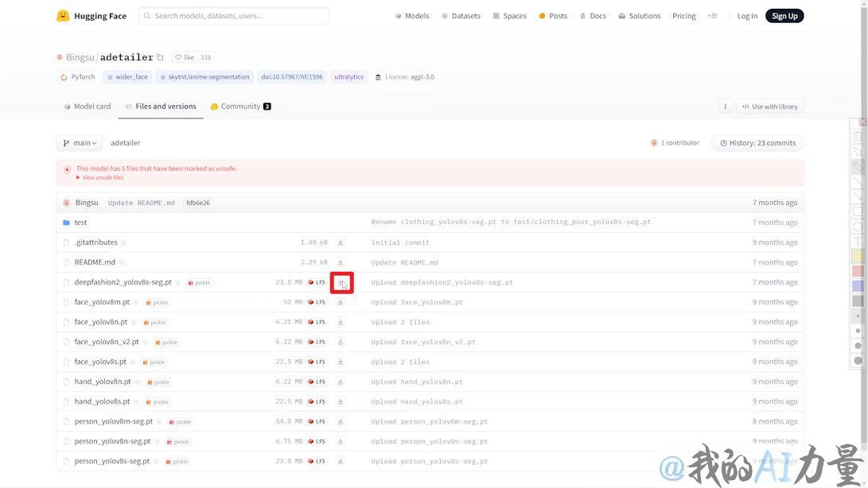Open the ultralytics tag
Viewport: 868px width, 488px height.
click(348, 77)
